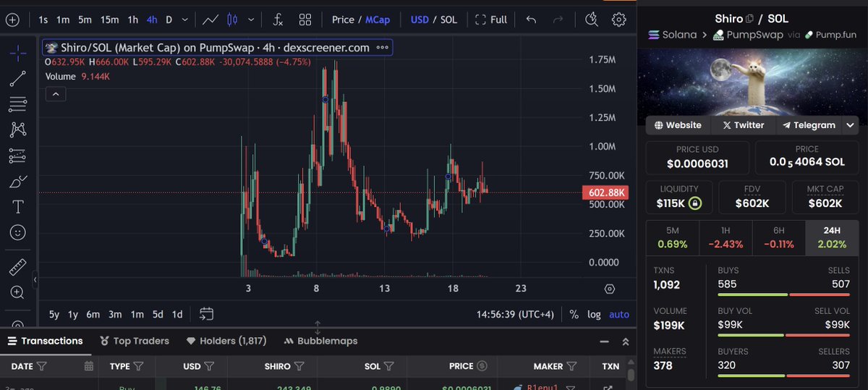Open the quick search icon beside settings
This screenshot has height=390, width=868.
(x=592, y=20)
